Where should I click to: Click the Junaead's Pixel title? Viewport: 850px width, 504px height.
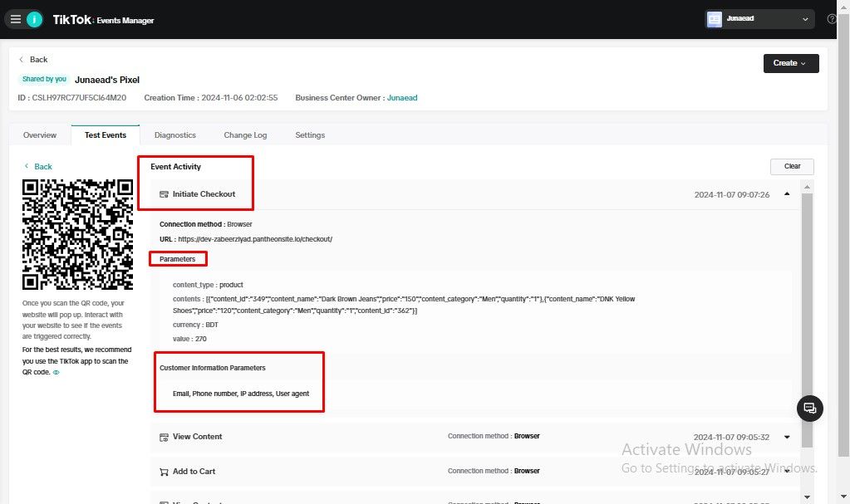point(107,80)
